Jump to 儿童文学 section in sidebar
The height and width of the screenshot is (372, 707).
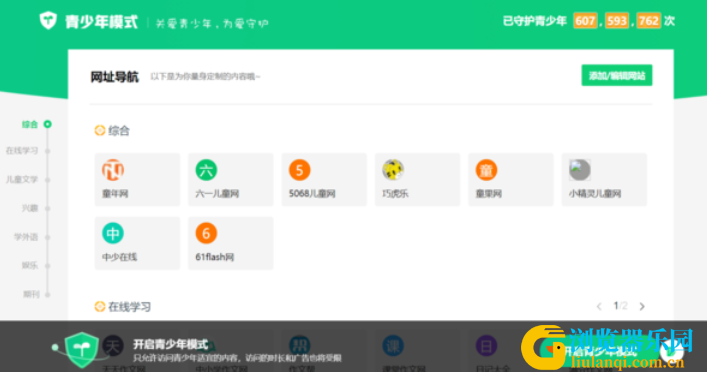coord(22,179)
